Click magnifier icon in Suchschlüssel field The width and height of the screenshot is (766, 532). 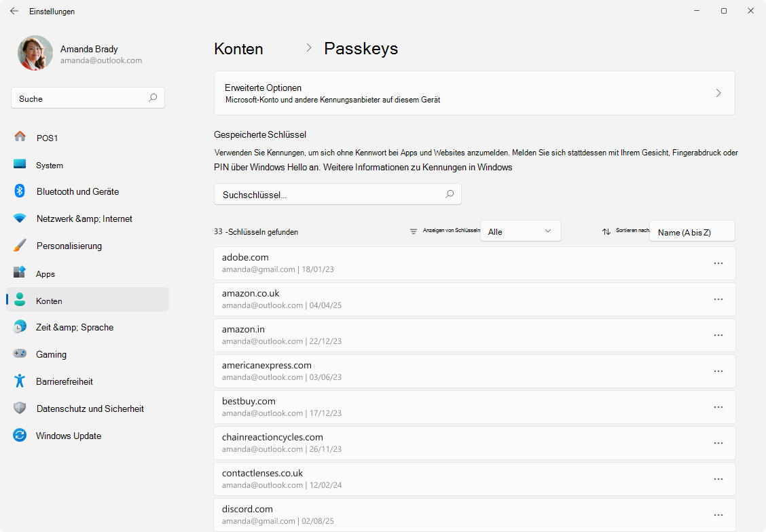coord(450,194)
